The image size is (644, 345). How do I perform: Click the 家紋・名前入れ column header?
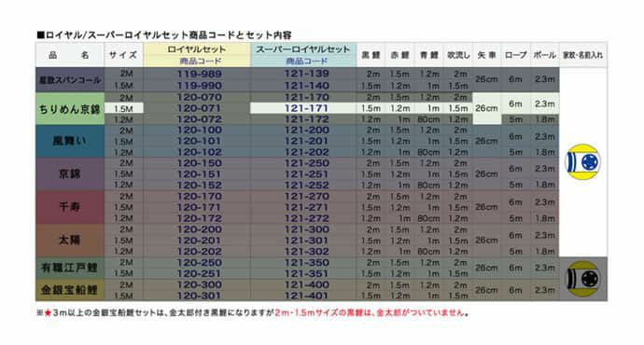point(582,55)
